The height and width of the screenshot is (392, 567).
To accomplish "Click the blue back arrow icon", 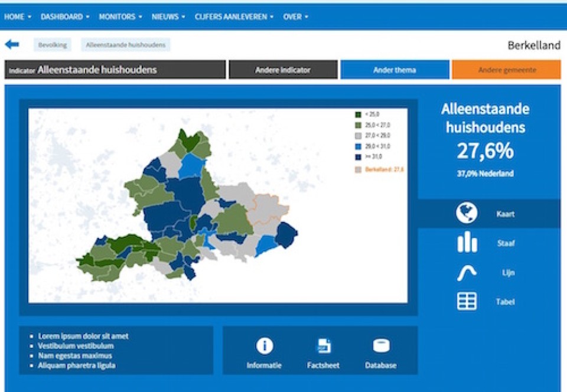I will coord(12,45).
